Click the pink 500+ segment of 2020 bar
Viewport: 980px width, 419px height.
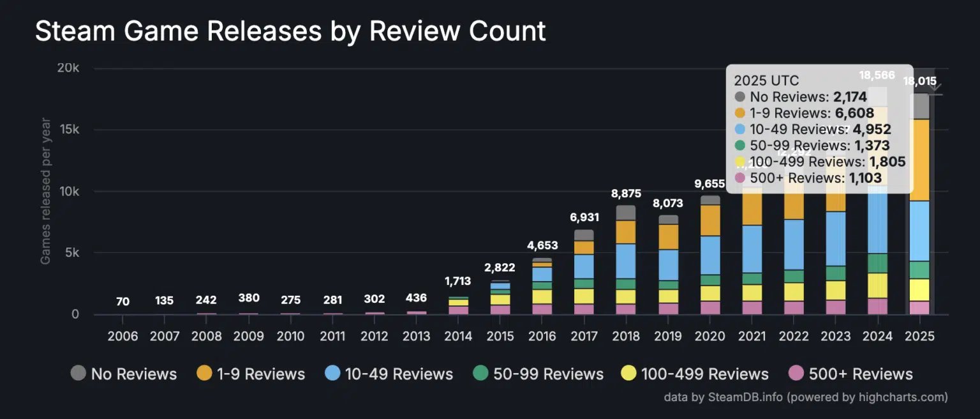pyautogui.click(x=709, y=308)
